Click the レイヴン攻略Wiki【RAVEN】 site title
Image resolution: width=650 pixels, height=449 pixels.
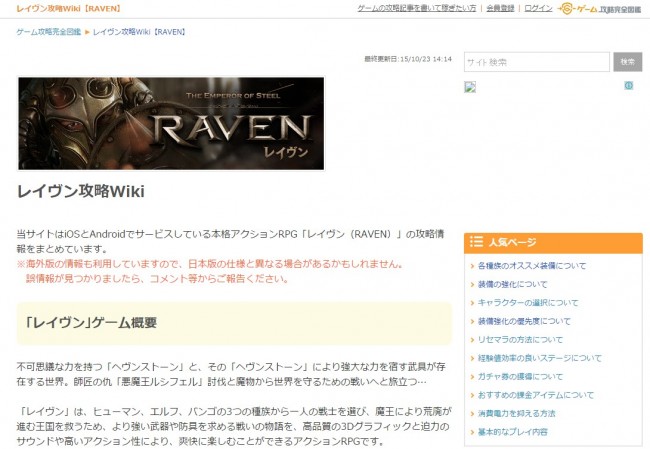(68, 9)
